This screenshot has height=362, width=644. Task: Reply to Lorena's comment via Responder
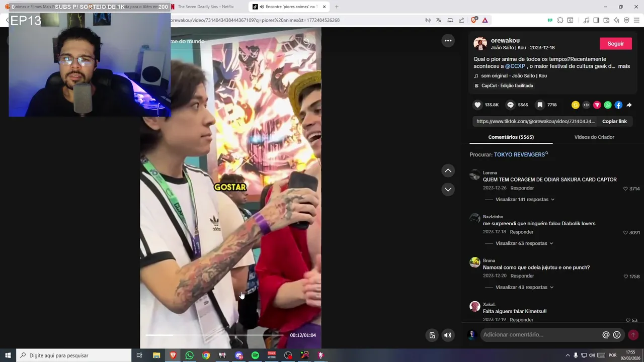pos(522,188)
